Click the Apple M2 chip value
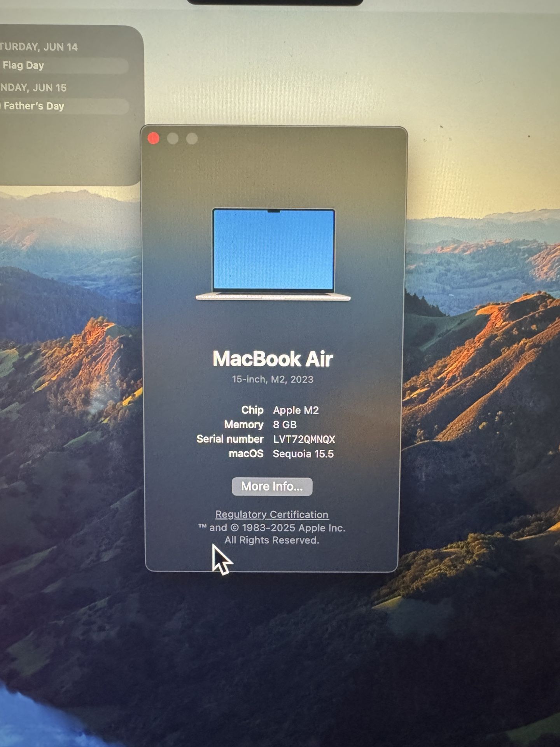Screen dimensions: 560x747 296,410
